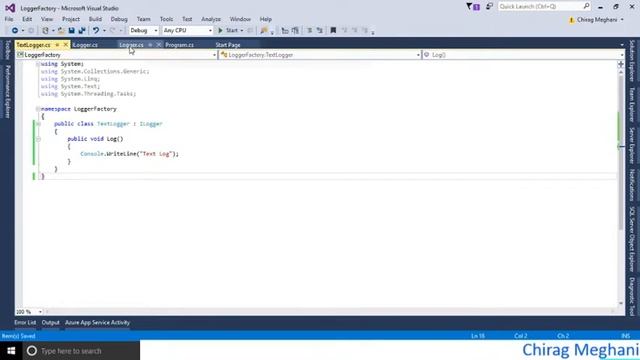
Task: Open the Performance Explorer side panel
Action: (x=7, y=91)
